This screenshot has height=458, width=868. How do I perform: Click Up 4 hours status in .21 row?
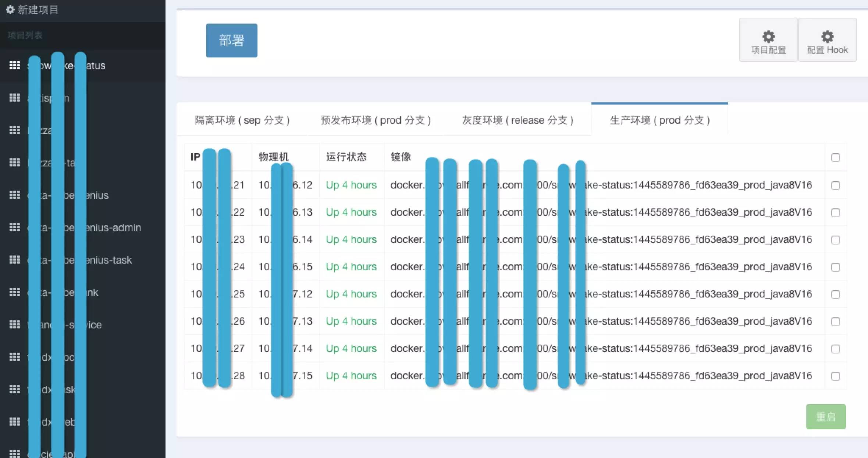coord(351,185)
